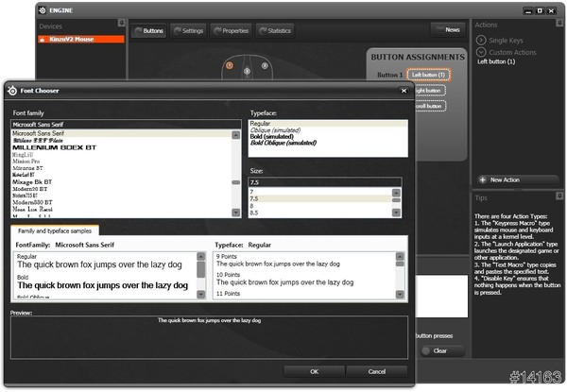Image resolution: width=567 pixels, height=392 pixels.
Task: Select mouse button 1 marker on the diagram
Action: tap(228, 65)
